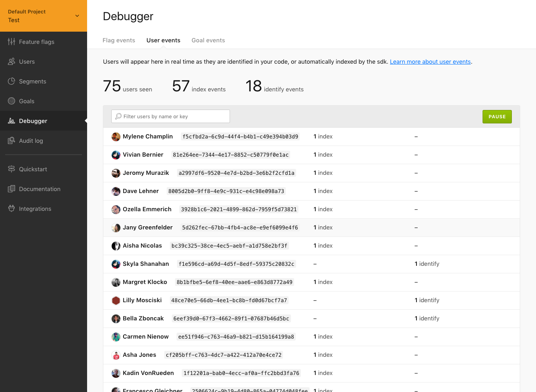Expand the Default Project Test dropdown chevron
The height and width of the screenshot is (392, 536).
coord(77,16)
